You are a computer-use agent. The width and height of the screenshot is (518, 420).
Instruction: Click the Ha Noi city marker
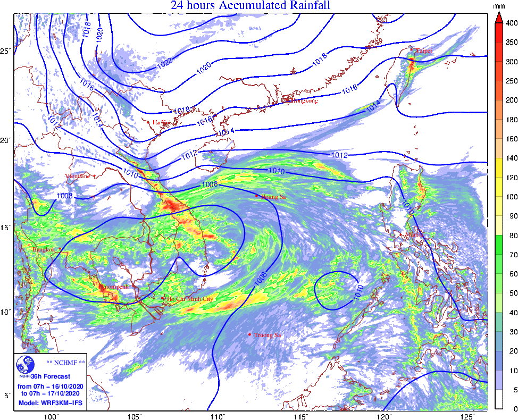pyautogui.click(x=148, y=122)
